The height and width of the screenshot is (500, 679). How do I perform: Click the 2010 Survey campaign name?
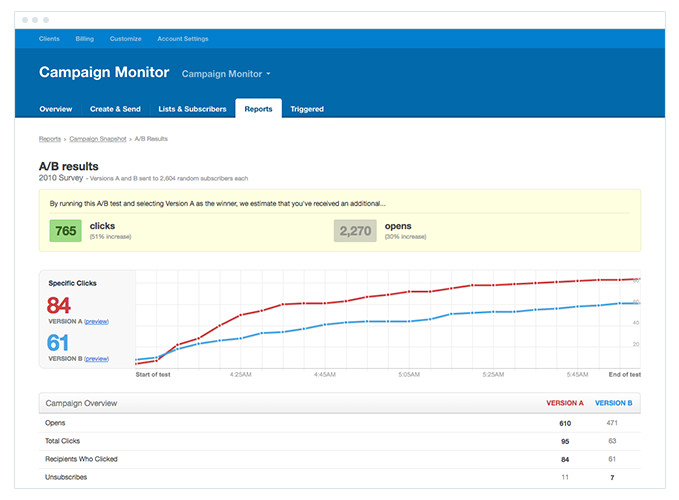coord(61,178)
